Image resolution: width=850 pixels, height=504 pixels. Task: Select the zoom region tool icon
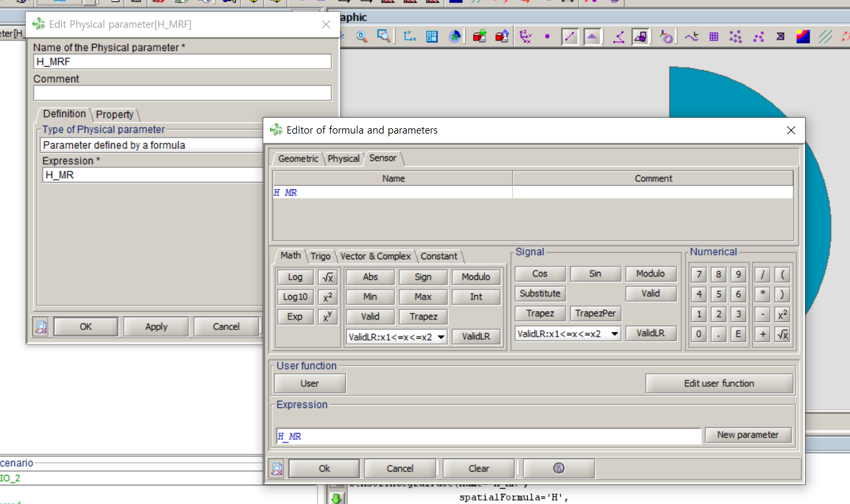(x=384, y=36)
